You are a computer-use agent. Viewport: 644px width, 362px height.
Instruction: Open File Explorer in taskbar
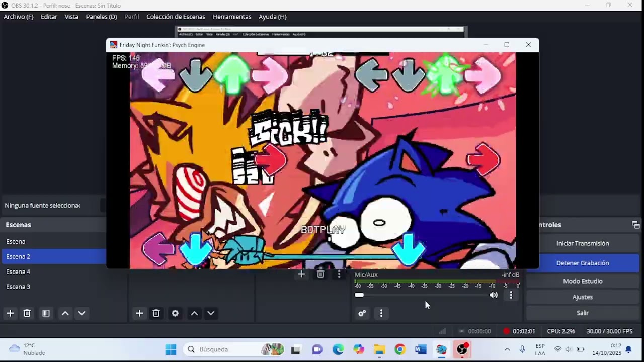click(x=379, y=349)
